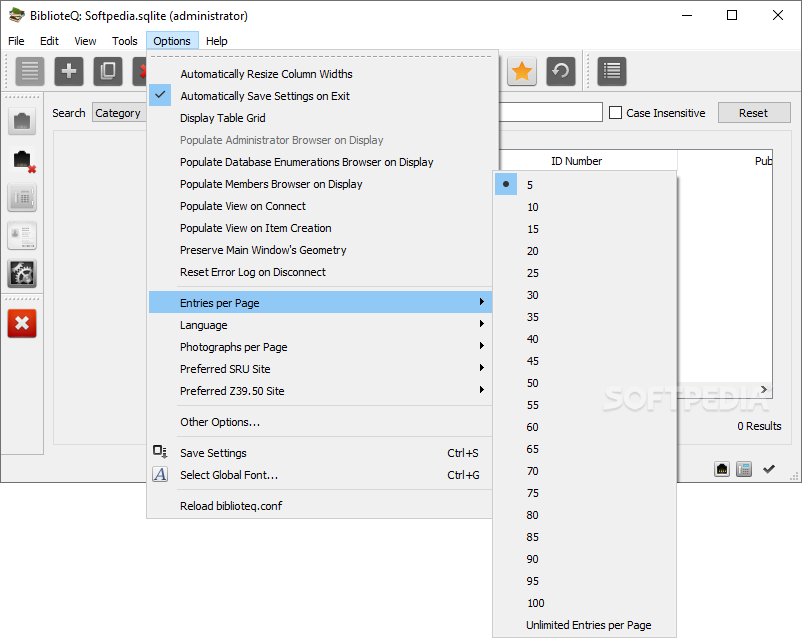Open the View menu

click(85, 41)
